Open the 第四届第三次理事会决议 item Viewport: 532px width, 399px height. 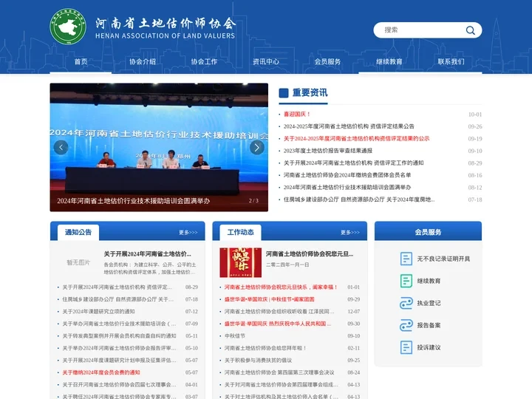click(x=279, y=372)
